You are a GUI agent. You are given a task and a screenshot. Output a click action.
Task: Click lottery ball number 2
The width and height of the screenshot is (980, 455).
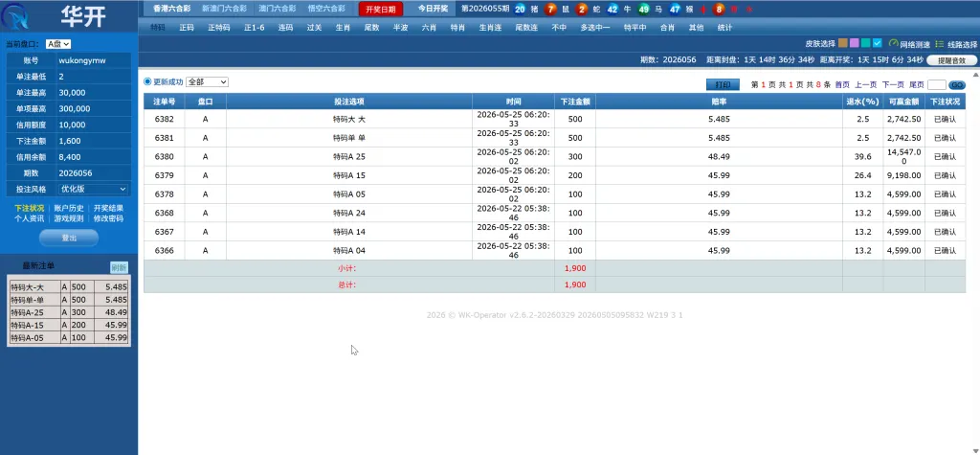coord(581,10)
